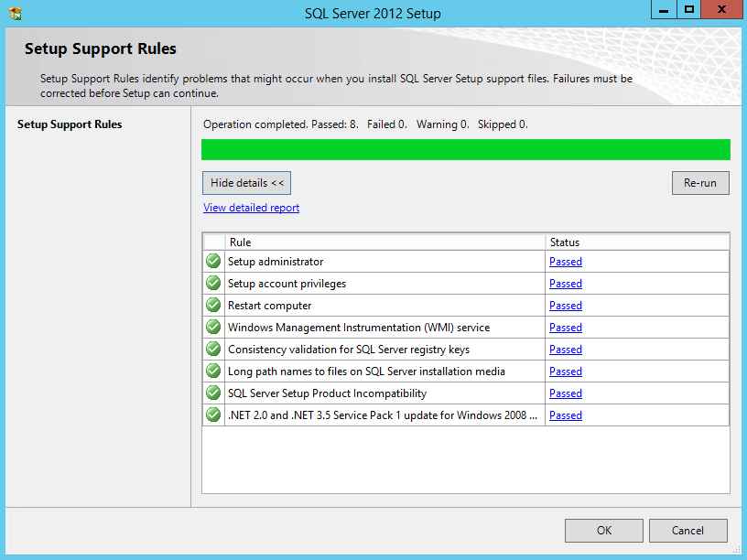
Task: Click Passed status for Setup administrator
Action: 565,261
